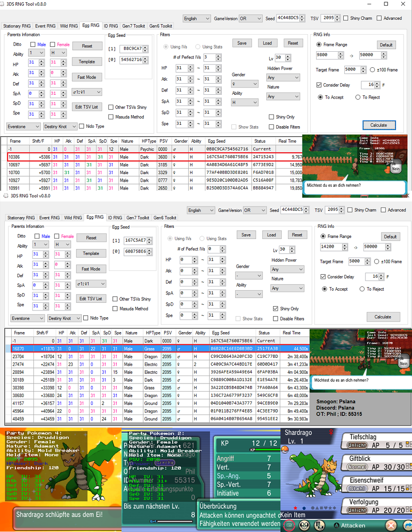The width and height of the screenshot is (412, 532).
Task: Minimize the upper 3DS RNG Tool window
Action: (x=370, y=4)
